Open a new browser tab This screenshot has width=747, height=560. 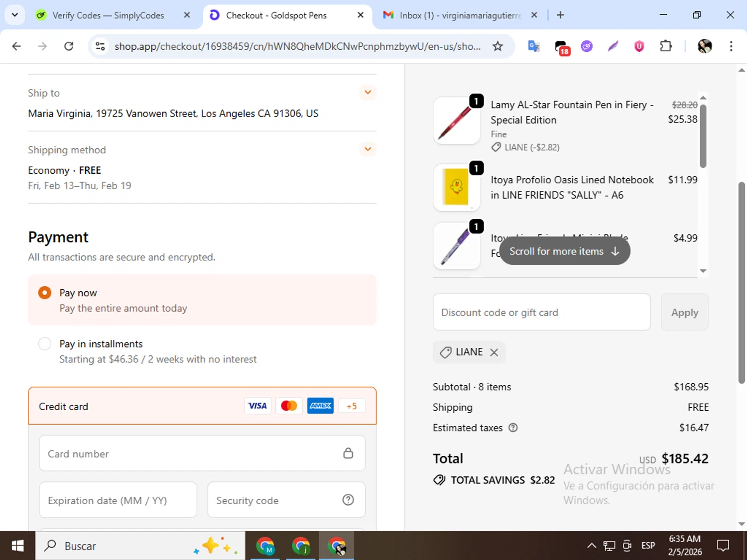pyautogui.click(x=560, y=15)
